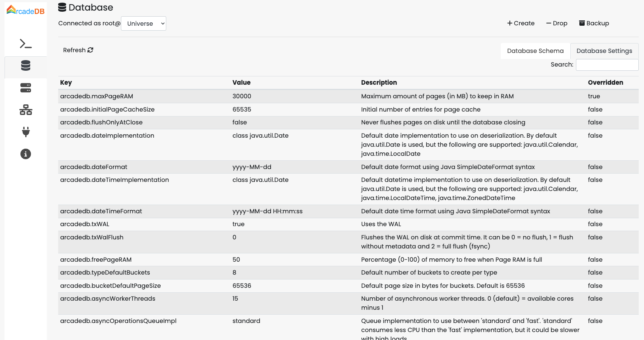644x340 pixels.
Task: Open the query terminal panel
Action: (25, 44)
